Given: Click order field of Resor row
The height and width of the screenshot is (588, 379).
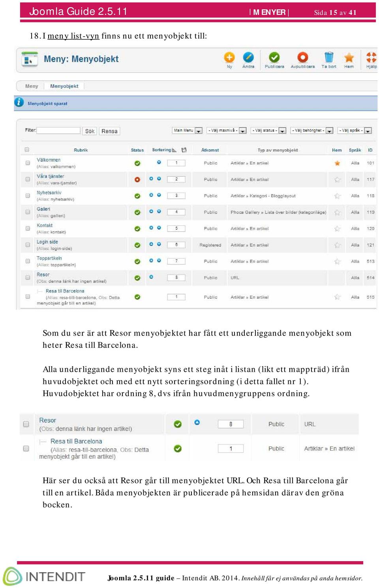Looking at the screenshot, I should 176,277.
